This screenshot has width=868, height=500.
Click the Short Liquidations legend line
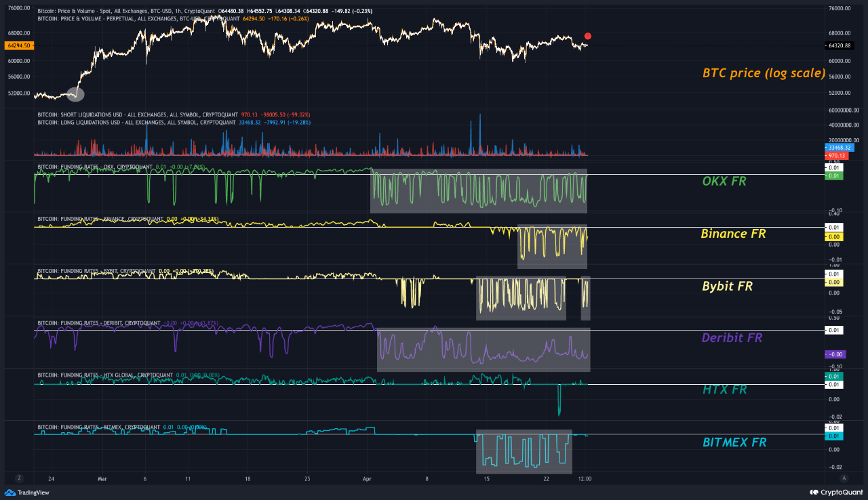click(x=122, y=114)
